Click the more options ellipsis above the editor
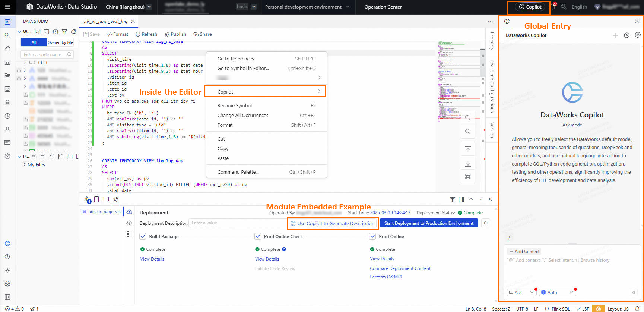The height and width of the screenshot is (312, 644). tap(490, 21)
